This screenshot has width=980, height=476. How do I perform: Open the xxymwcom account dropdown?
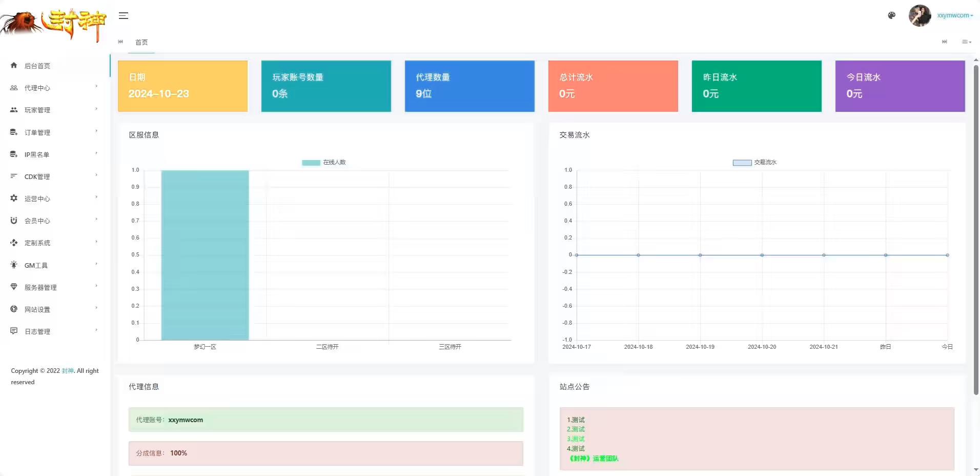pyautogui.click(x=954, y=15)
